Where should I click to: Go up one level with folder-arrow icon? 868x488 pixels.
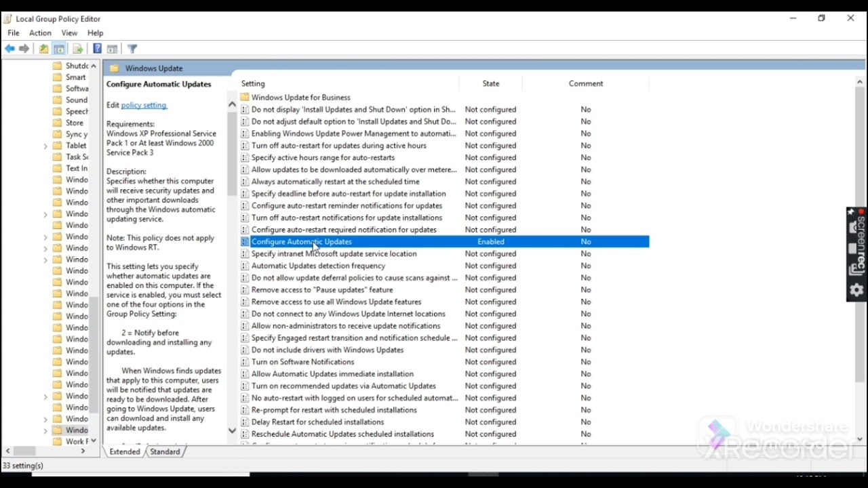pyautogui.click(x=43, y=49)
